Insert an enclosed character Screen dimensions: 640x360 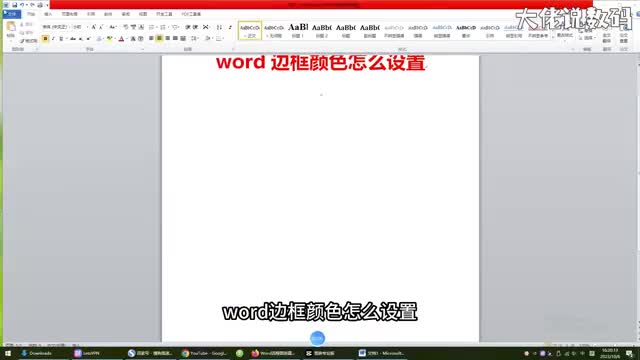click(140, 38)
